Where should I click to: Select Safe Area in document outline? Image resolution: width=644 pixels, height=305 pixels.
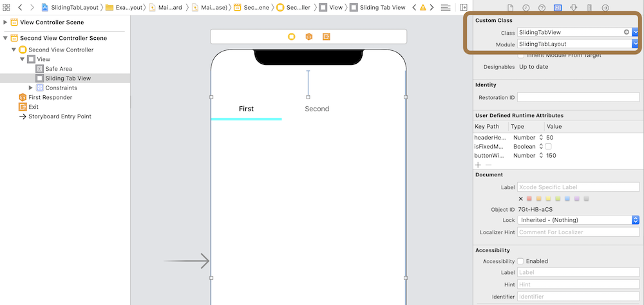tap(54, 69)
